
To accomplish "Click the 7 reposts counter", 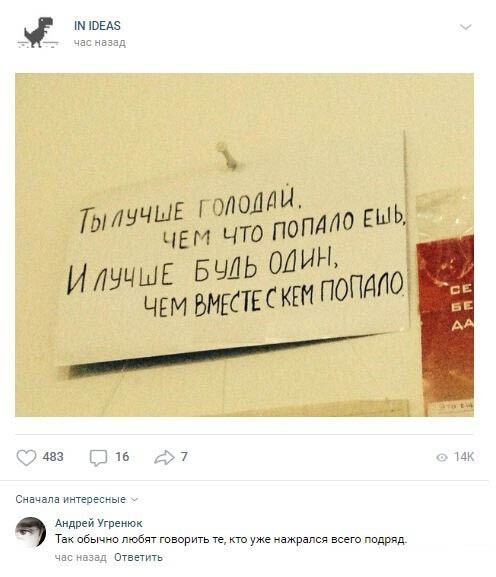I will click(x=184, y=457).
